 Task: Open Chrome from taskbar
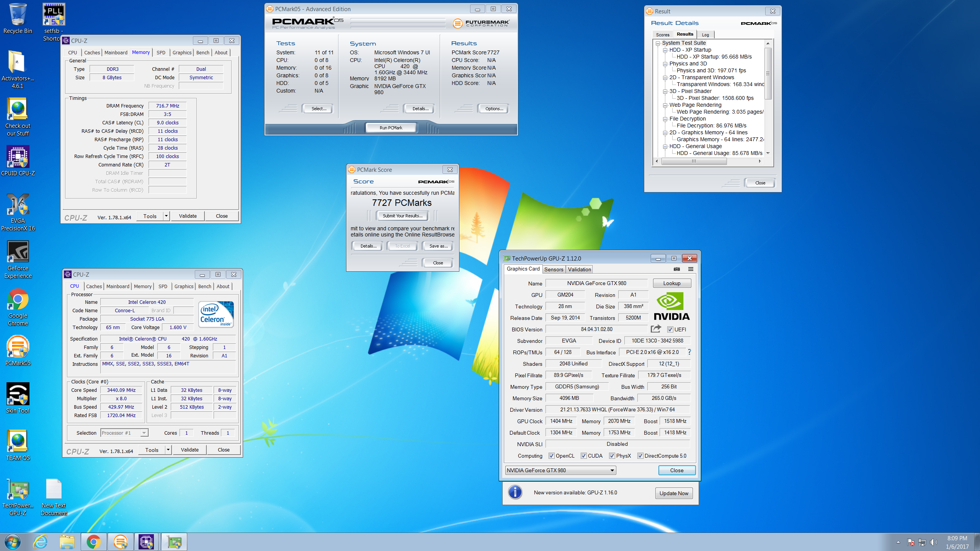[94, 542]
